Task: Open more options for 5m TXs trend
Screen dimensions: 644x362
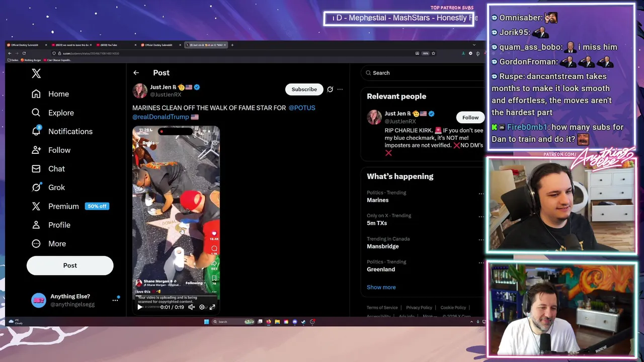Action: coord(481,217)
